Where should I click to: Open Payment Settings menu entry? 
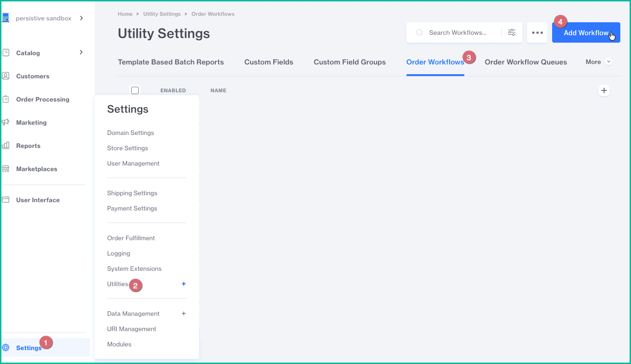coord(132,208)
